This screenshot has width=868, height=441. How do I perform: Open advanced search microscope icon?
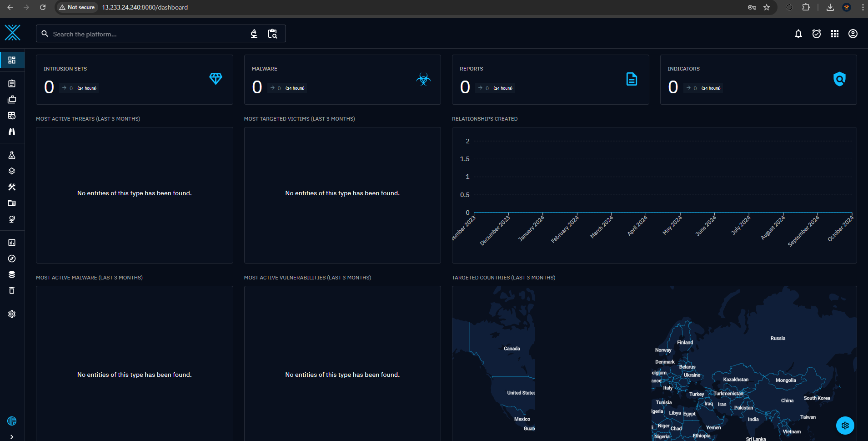pyautogui.click(x=254, y=34)
